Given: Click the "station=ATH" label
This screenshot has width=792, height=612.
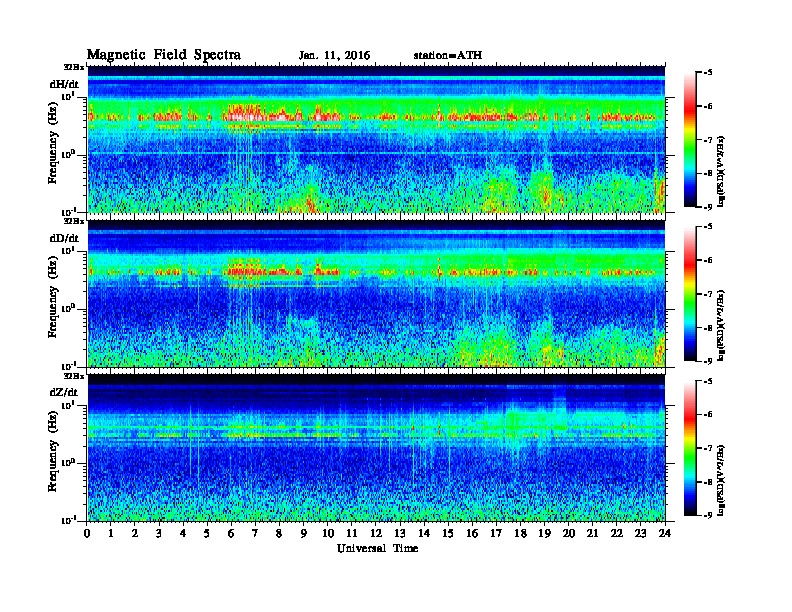Looking at the screenshot, I should (x=448, y=55).
